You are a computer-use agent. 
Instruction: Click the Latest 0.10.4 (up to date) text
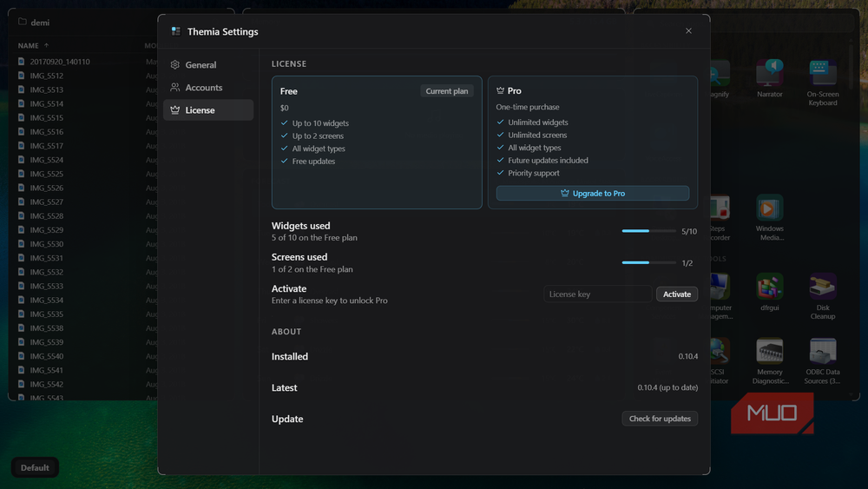(667, 387)
